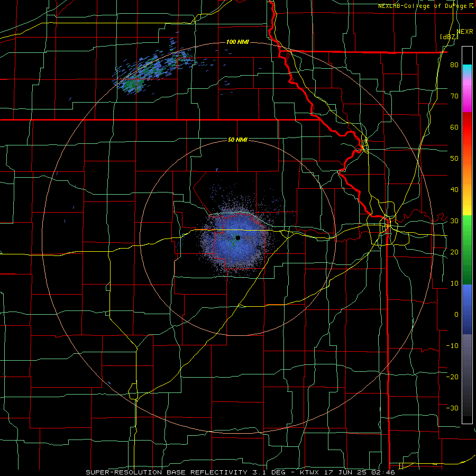
Task: Click the '50' value on the dBZ scale
Action: pos(454,159)
